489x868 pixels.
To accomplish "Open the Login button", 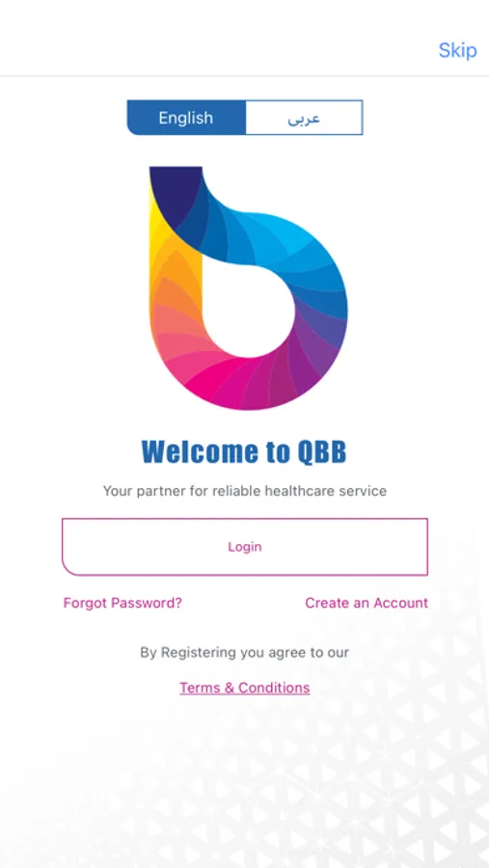I will [x=245, y=547].
